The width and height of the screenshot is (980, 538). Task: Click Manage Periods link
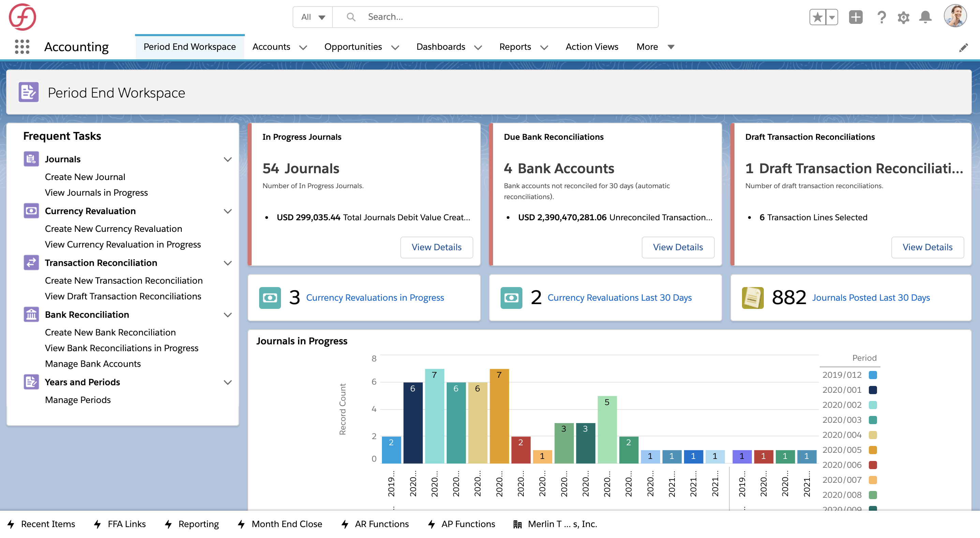point(78,400)
